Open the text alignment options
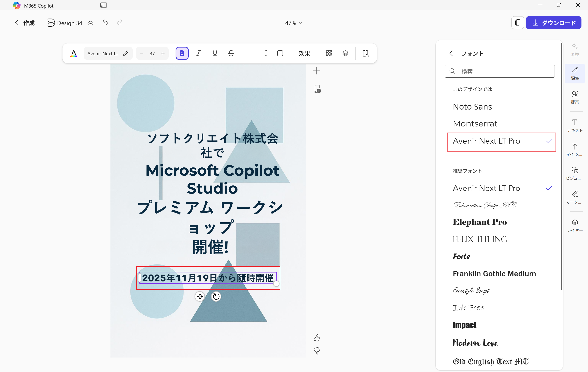588x372 pixels. tap(247, 53)
